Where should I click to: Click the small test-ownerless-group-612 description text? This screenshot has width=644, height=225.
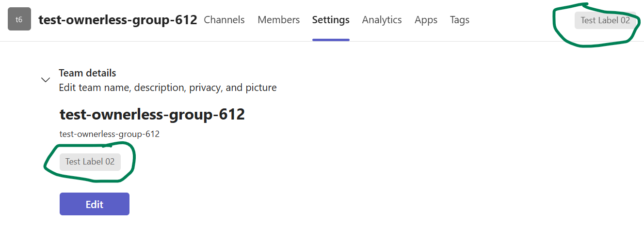click(110, 134)
